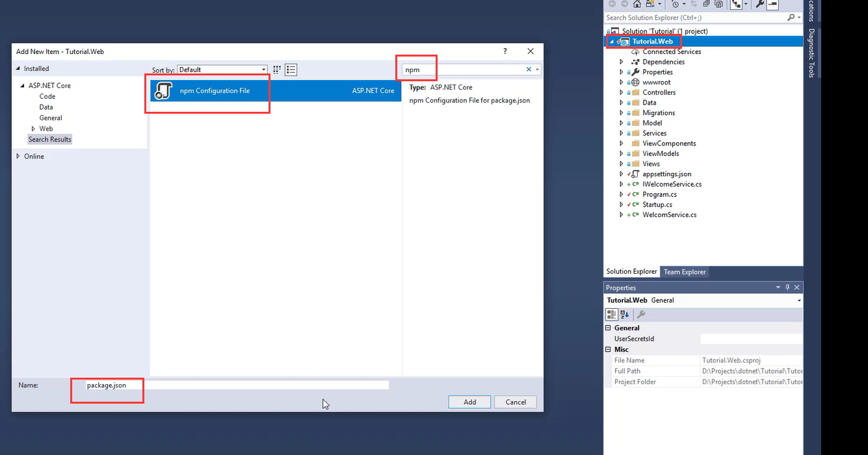Select WelcomService.cs file
The image size is (868, 455).
tap(669, 214)
